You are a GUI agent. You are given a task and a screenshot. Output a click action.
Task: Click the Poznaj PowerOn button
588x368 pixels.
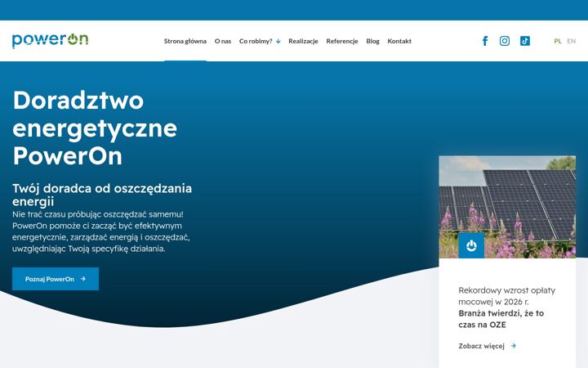click(x=56, y=279)
